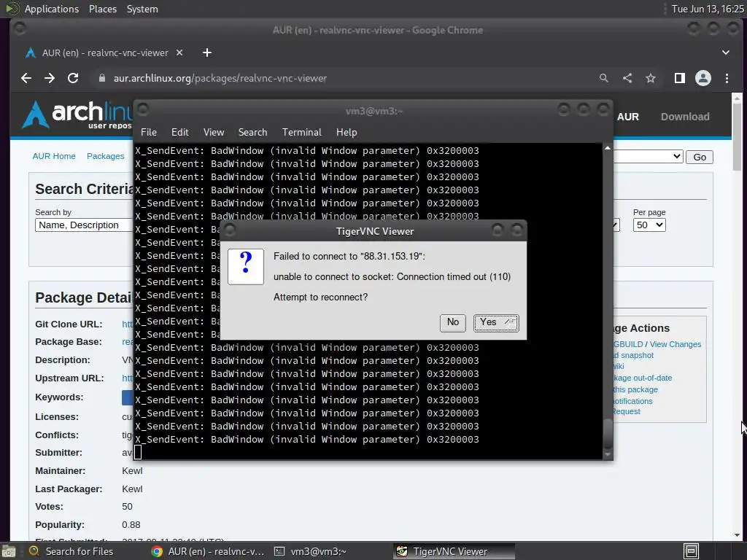Click the blue keyword tag
747x560 pixels.
pyautogui.click(x=127, y=397)
